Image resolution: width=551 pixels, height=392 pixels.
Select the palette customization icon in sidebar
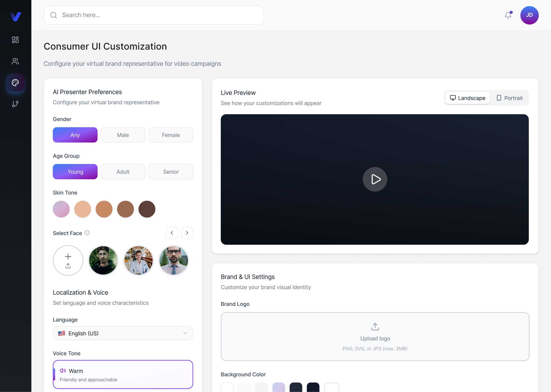pos(15,83)
